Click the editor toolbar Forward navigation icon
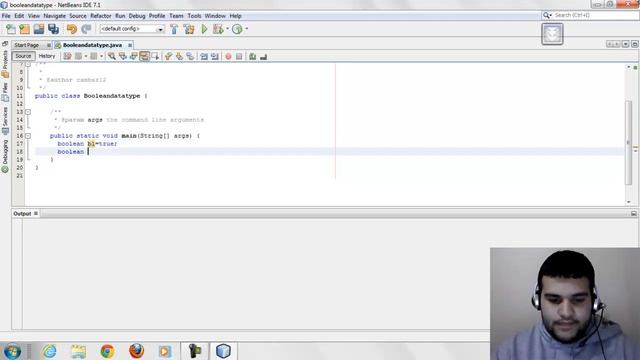Viewport: 640px width, 360px height. coord(94,56)
